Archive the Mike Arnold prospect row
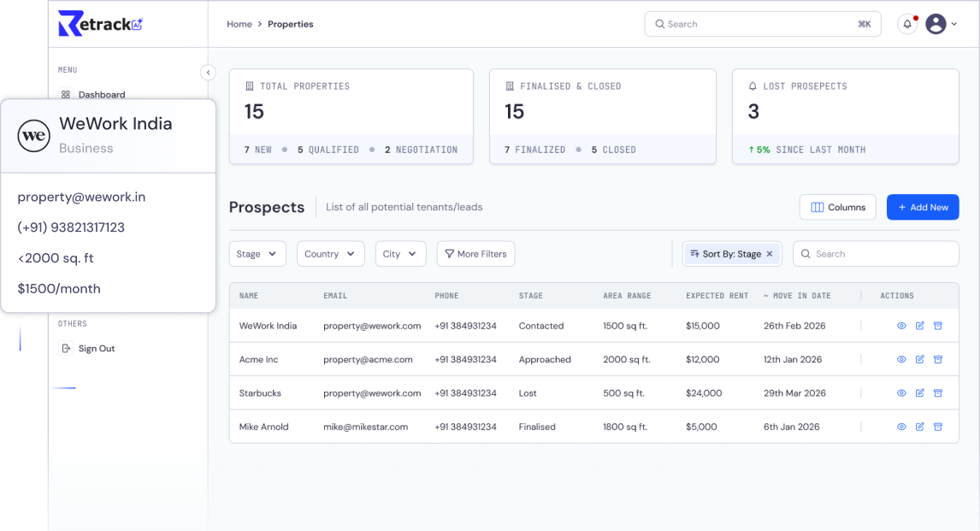 (x=937, y=427)
